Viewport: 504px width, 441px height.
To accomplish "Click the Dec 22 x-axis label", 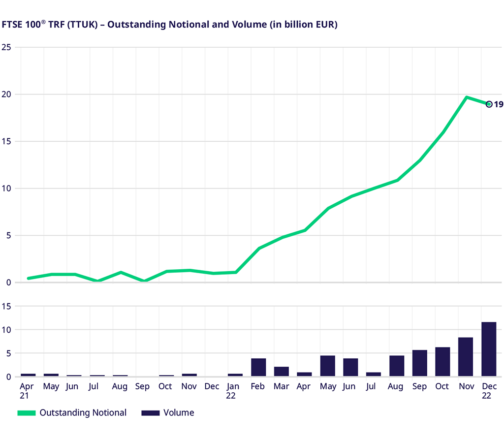I will 489,391.
